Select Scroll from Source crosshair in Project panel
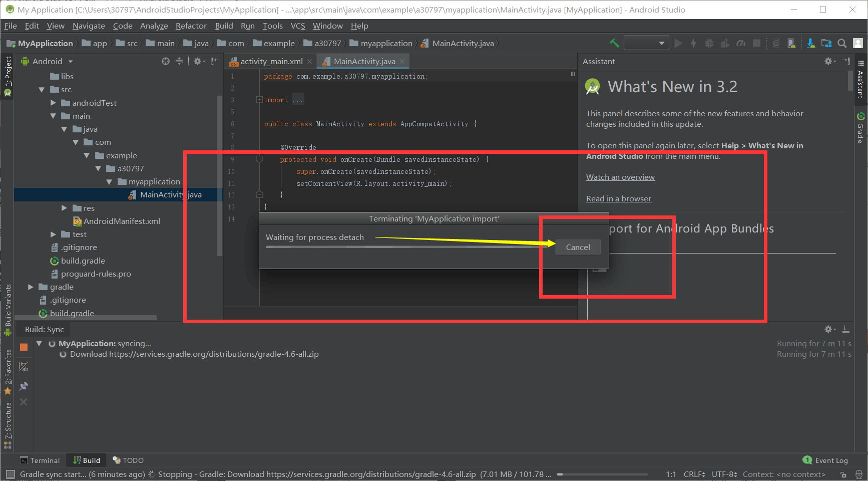The height and width of the screenshot is (481, 868). coord(165,61)
